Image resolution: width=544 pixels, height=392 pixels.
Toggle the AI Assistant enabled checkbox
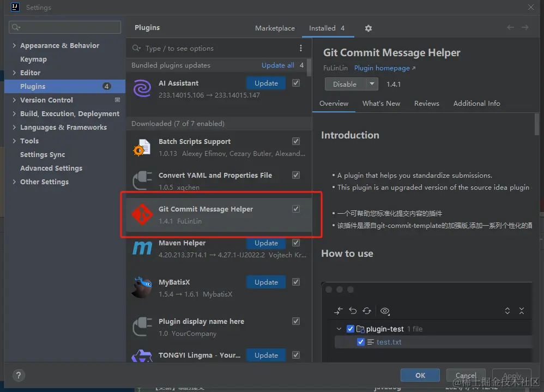click(x=296, y=83)
